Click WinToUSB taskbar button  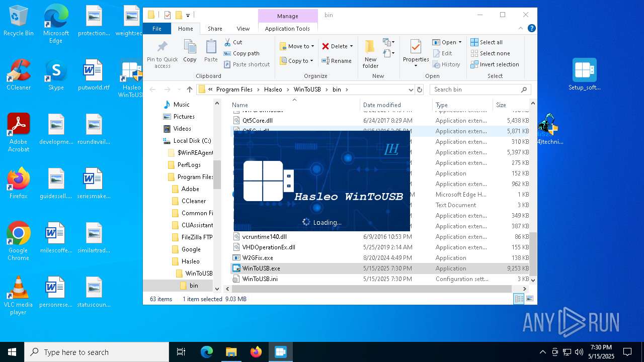point(280,352)
